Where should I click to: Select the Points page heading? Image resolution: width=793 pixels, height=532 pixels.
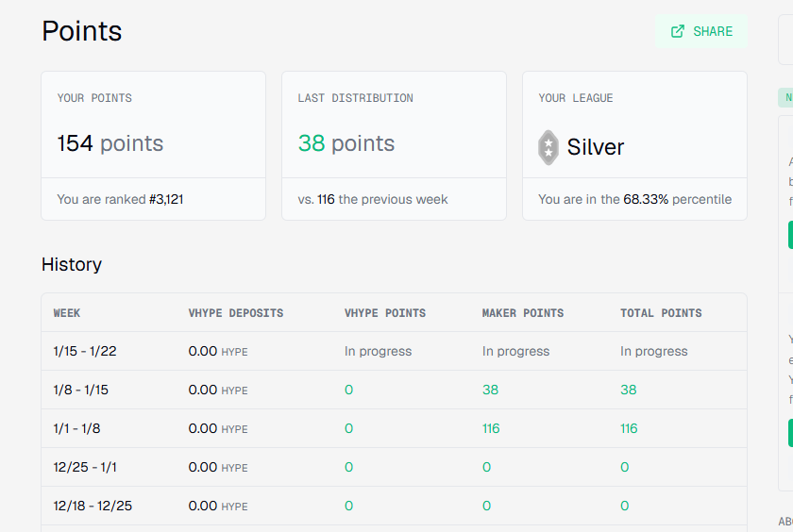click(x=82, y=31)
